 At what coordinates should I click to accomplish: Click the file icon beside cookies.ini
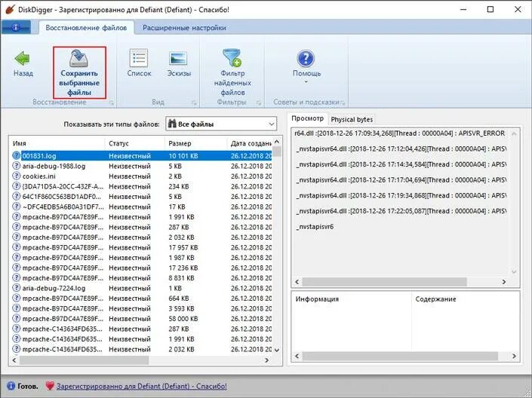pyautogui.click(x=17, y=176)
